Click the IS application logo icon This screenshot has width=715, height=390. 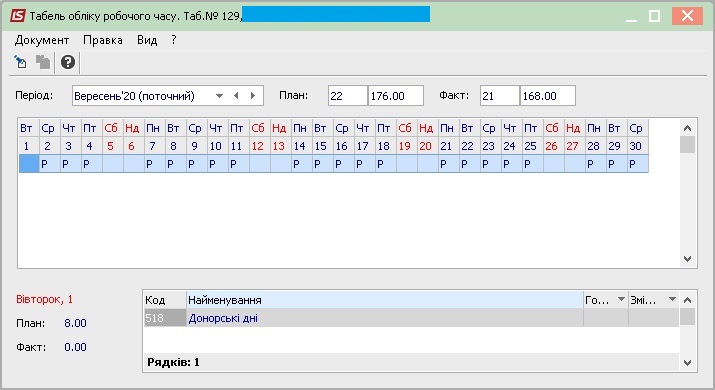[x=18, y=16]
